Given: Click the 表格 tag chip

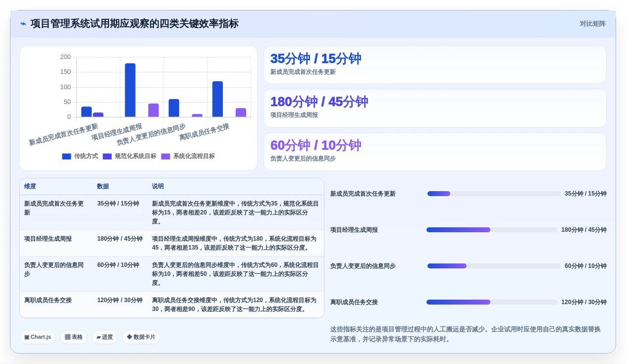Looking at the screenshot, I should click(74, 337).
